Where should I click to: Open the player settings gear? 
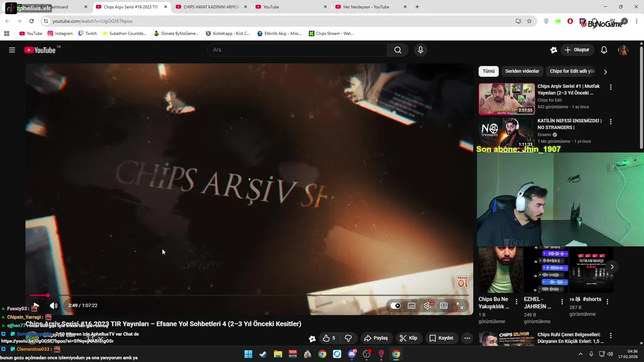point(428,305)
